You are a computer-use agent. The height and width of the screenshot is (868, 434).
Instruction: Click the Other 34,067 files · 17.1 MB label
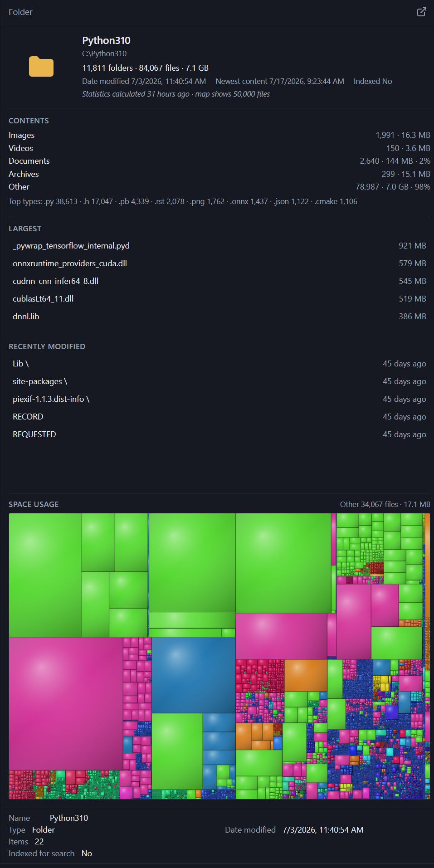[385, 504]
